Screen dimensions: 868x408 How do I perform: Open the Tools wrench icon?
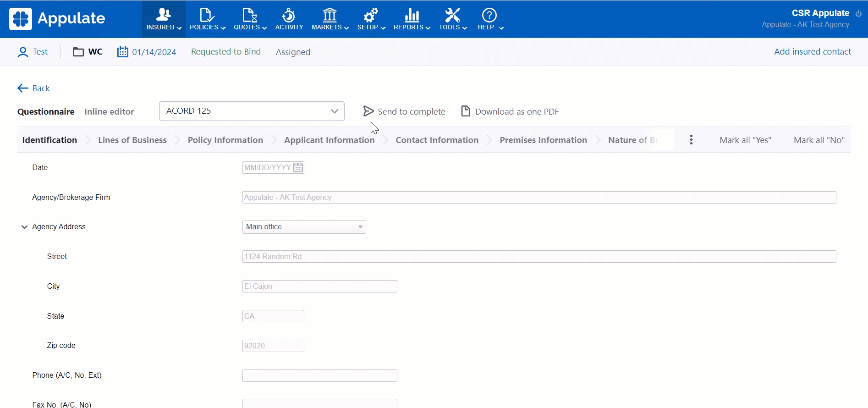point(452,15)
